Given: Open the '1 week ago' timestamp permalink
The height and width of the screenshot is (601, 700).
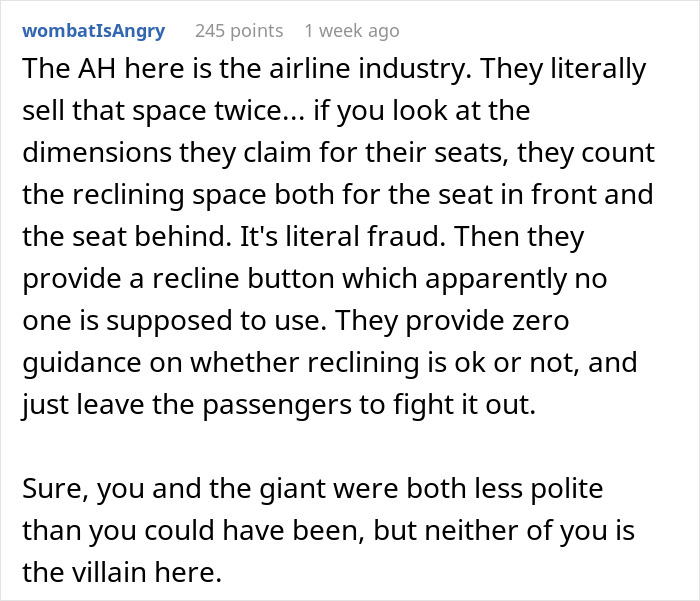Looking at the screenshot, I should click(352, 30).
